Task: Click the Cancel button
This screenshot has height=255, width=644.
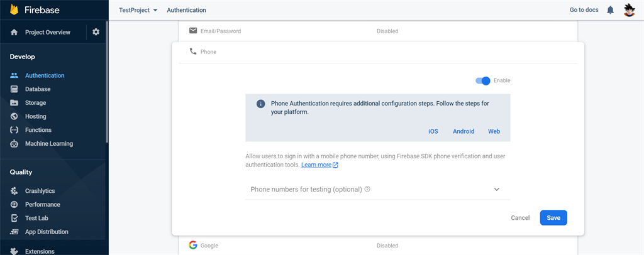Action: click(x=520, y=218)
